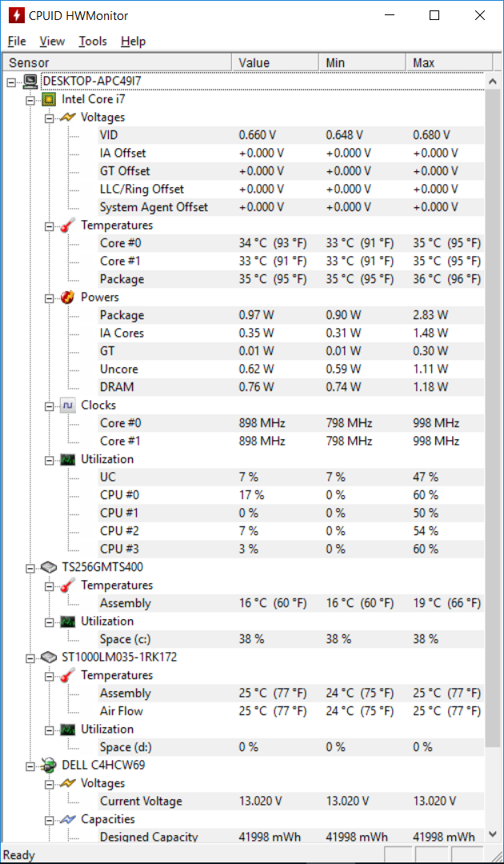Click the green graph icon beside CPU Utilization

[67, 459]
